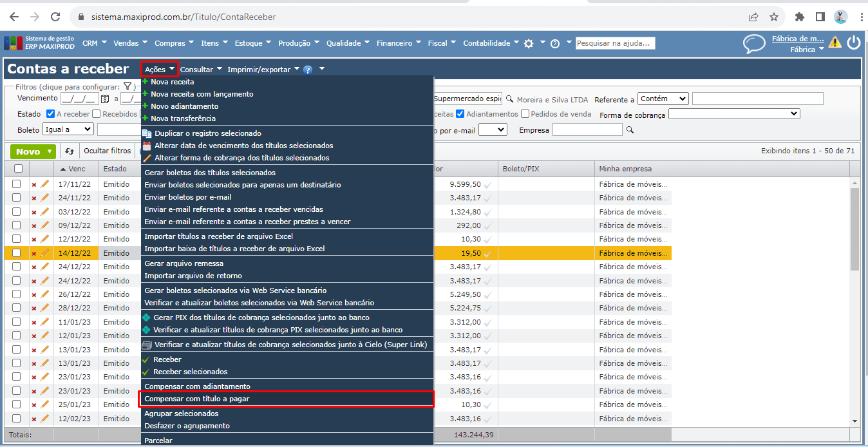Open the settings gear icon
868x447 pixels.
529,44
